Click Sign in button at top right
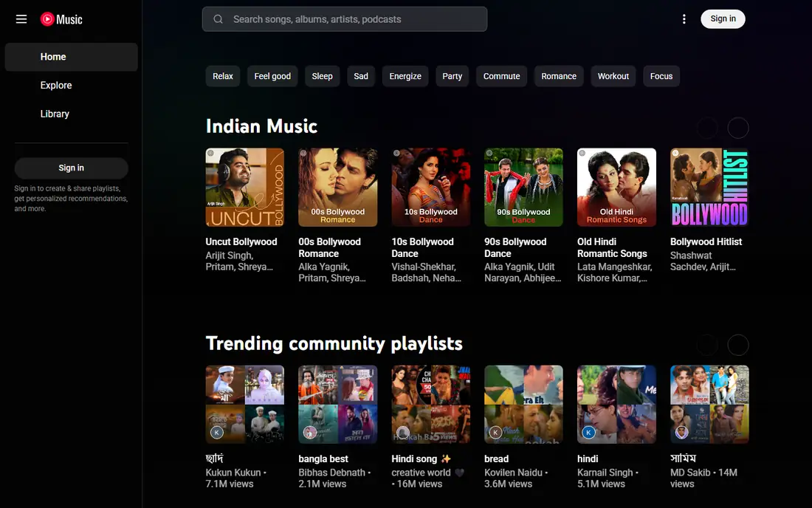Screen dimensions: 812x508 (x=723, y=18)
